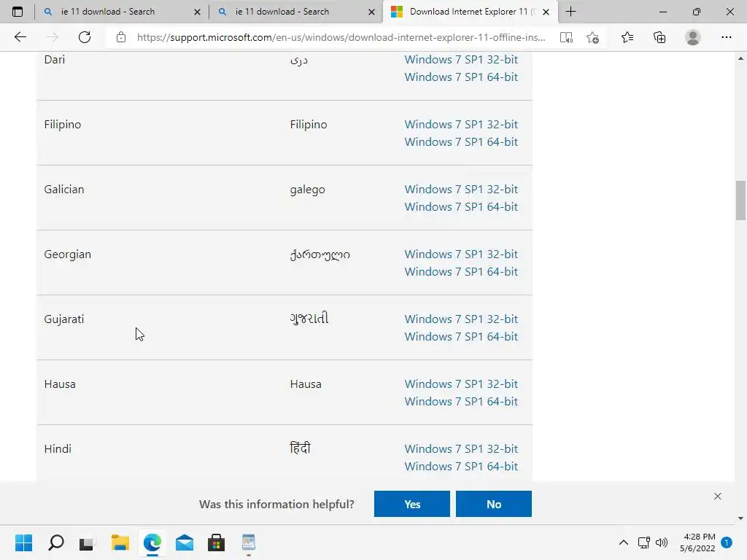
Task: Download Filipino Windows 7 SP1 64-bit
Action: click(461, 142)
